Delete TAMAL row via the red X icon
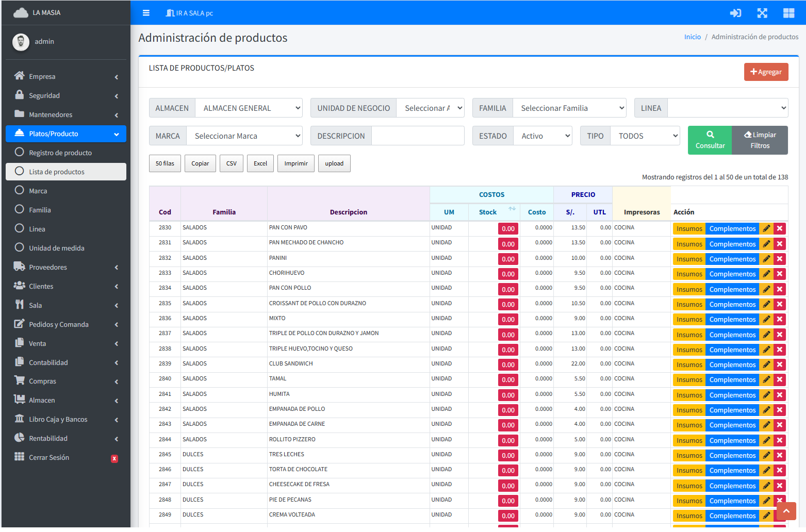Viewport: 806px width, 532px height. (779, 379)
